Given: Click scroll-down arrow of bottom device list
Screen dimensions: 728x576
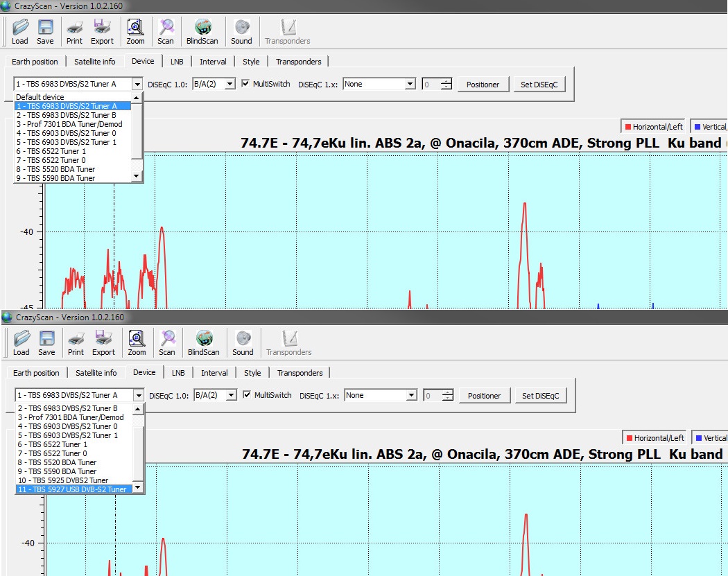Looking at the screenshot, I should (x=137, y=488).
